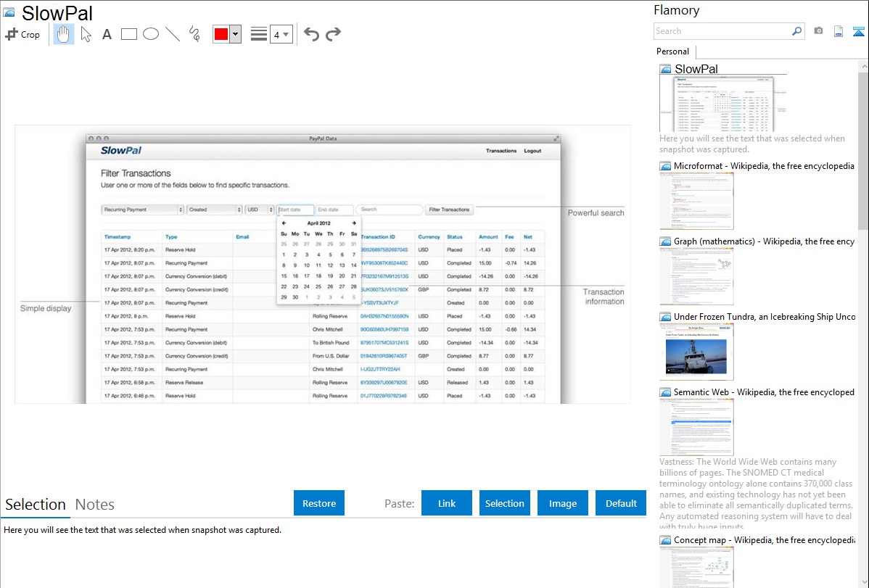Click the Default paste button
Viewport: 869px width, 588px height.
tap(621, 503)
